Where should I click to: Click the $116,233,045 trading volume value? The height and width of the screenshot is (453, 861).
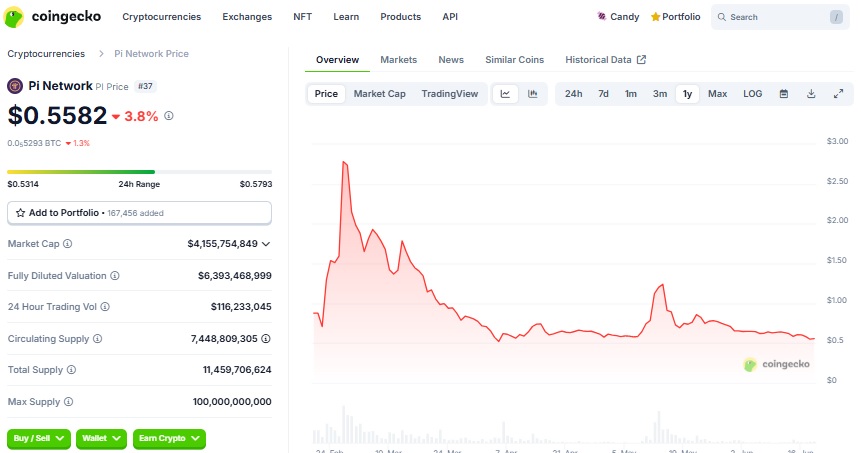click(241, 307)
